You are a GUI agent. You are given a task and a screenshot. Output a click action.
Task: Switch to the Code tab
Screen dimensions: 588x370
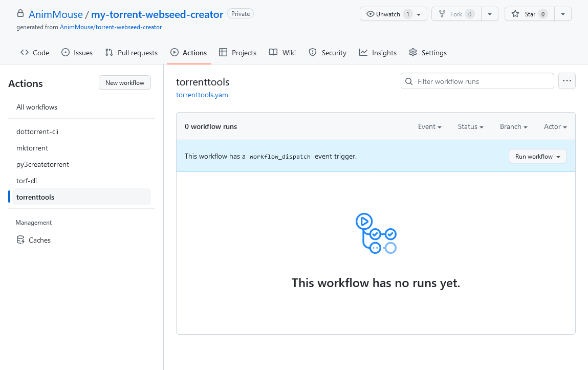click(35, 53)
